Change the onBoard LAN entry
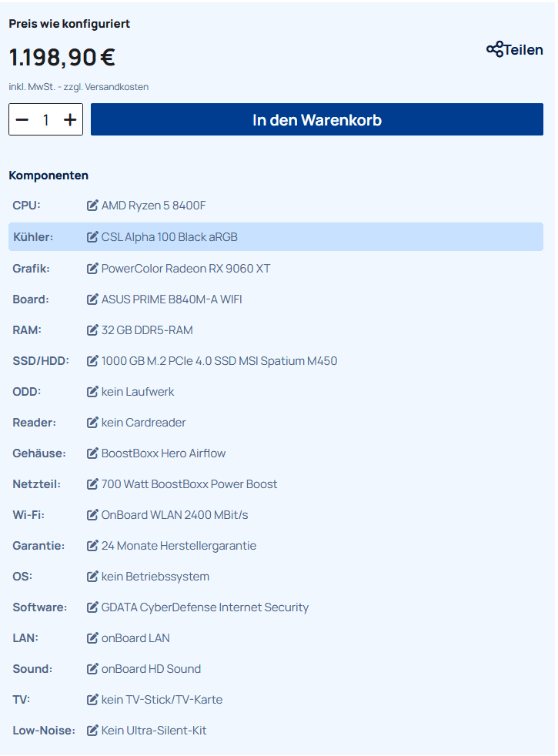558x756 pixels. (x=135, y=638)
